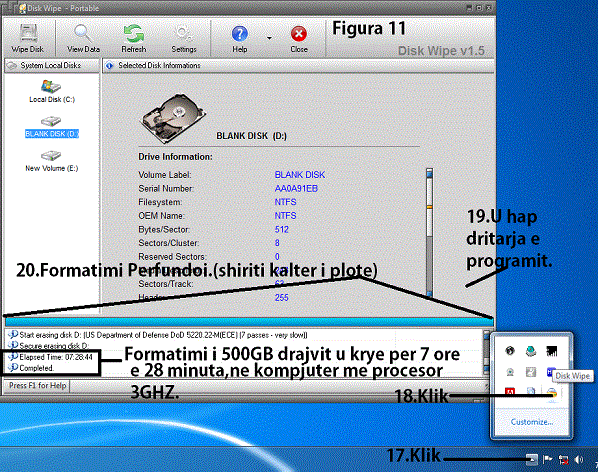
Task: Click the volume speaker tray icon
Action: pyautogui.click(x=579, y=459)
